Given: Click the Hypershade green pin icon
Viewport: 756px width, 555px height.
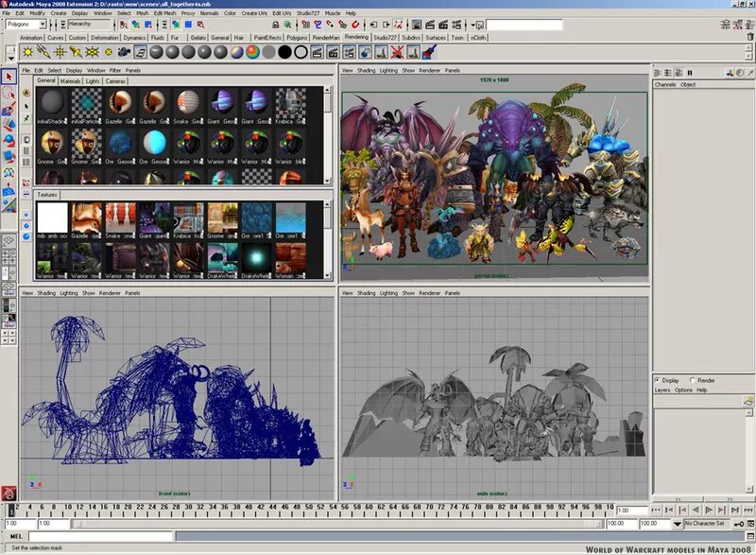Looking at the screenshot, I should tap(26, 118).
